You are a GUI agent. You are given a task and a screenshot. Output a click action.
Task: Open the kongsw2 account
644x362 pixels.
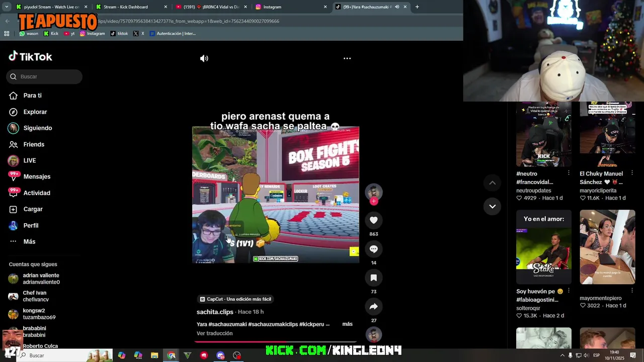(x=39, y=314)
